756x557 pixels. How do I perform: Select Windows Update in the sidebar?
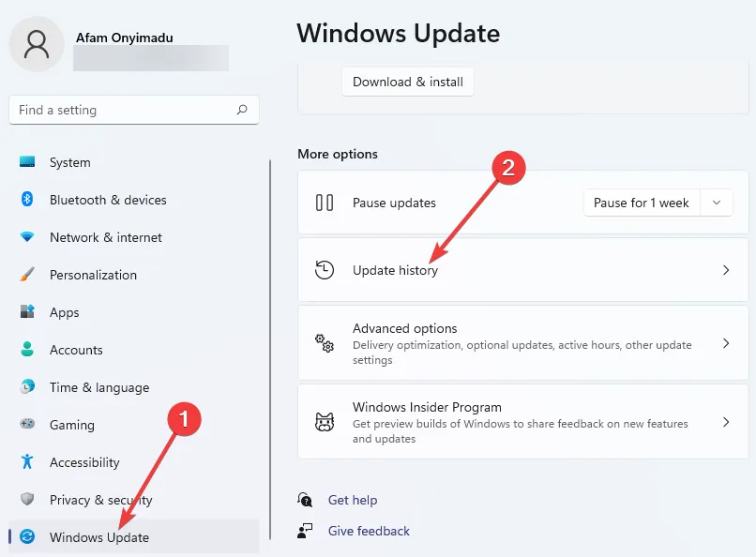click(x=134, y=536)
